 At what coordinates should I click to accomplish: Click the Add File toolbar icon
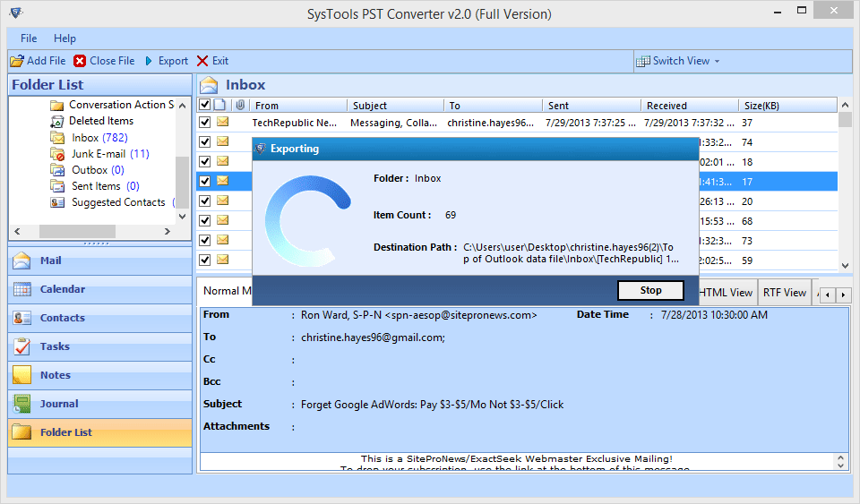[17, 61]
